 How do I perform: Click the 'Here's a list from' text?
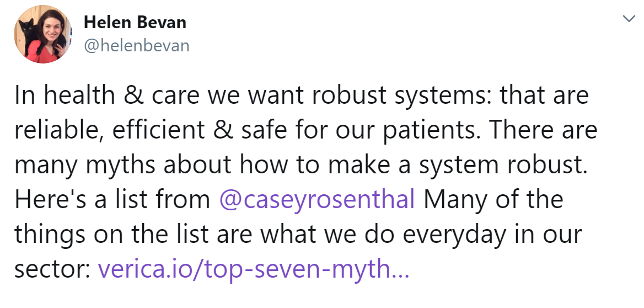(x=112, y=199)
